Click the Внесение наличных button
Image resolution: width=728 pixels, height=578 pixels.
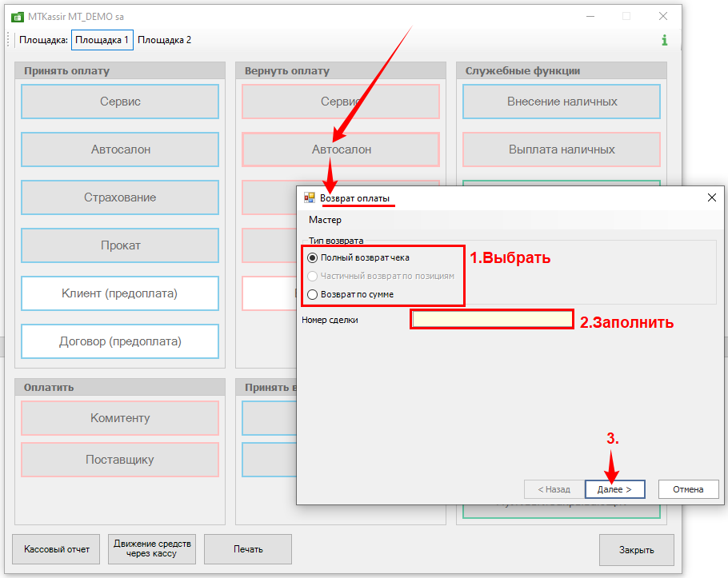[x=562, y=102]
